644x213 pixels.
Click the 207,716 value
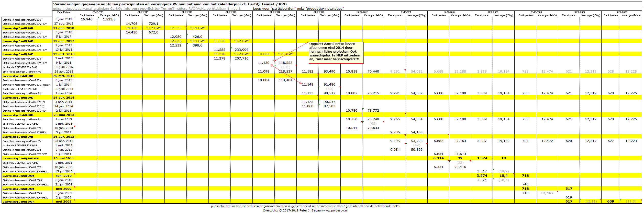click(241, 58)
